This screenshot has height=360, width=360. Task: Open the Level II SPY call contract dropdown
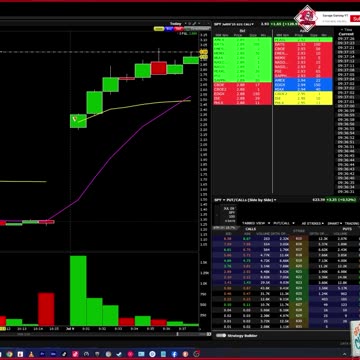(x=234, y=24)
